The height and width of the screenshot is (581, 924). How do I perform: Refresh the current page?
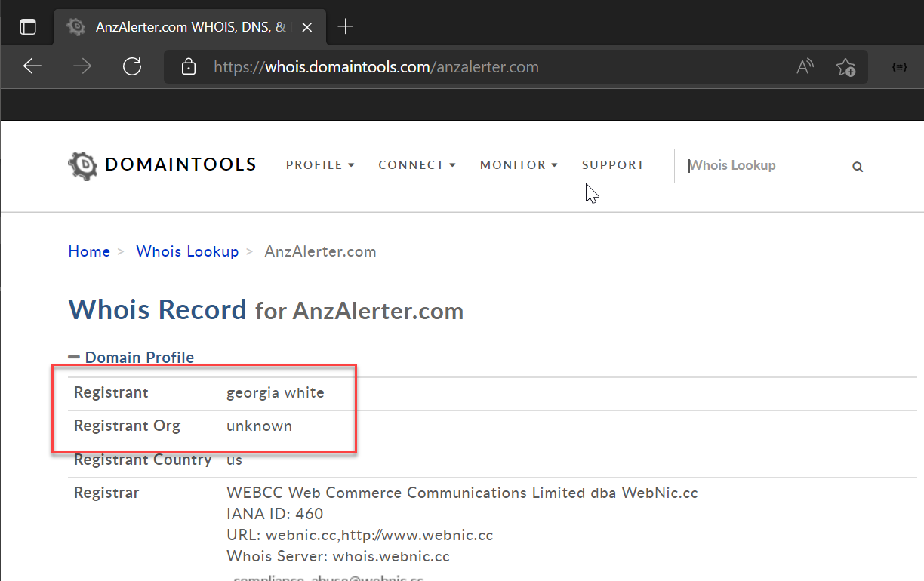(132, 67)
